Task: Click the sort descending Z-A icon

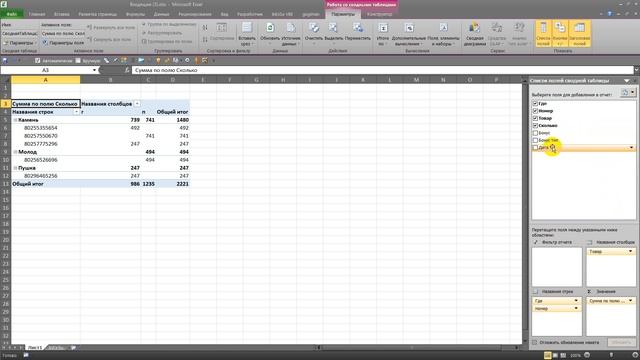Action: click(205, 39)
